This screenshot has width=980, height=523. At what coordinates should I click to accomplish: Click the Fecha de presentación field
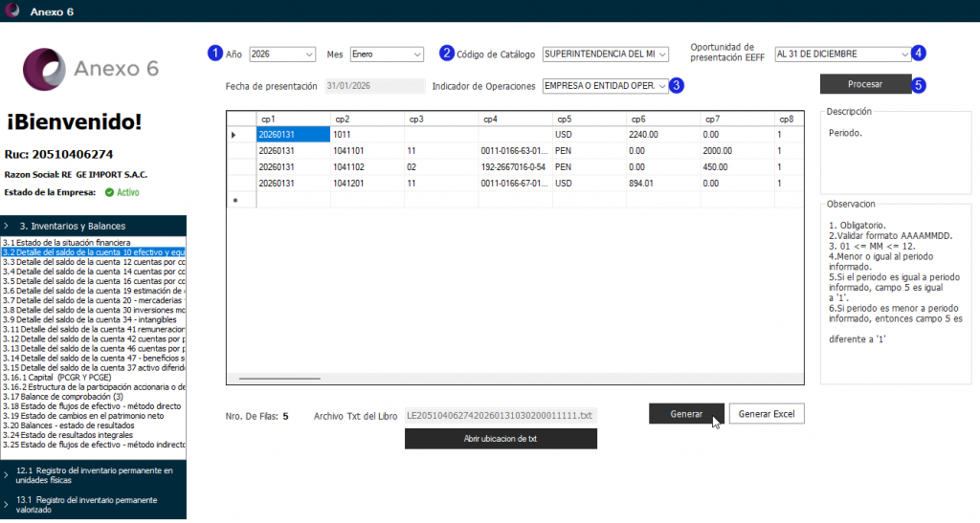pos(374,86)
